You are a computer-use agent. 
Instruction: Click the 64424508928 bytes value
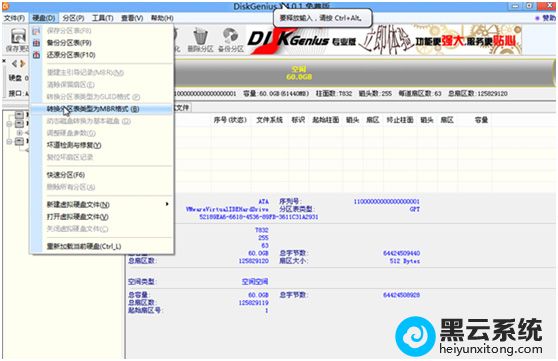(401, 295)
